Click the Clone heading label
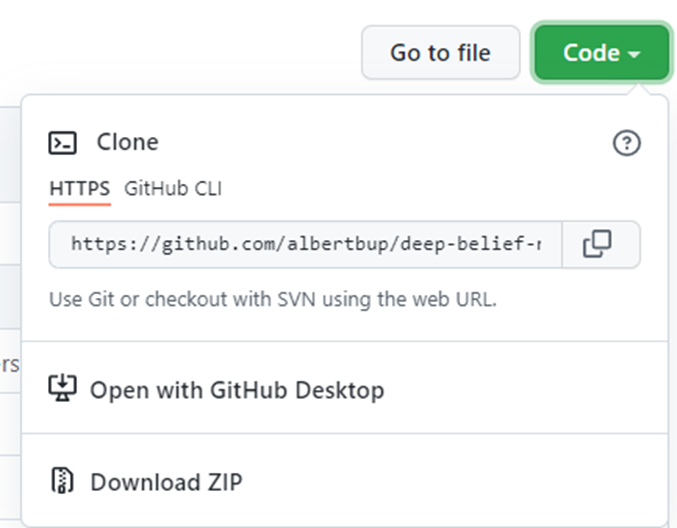677x528 pixels. click(127, 143)
